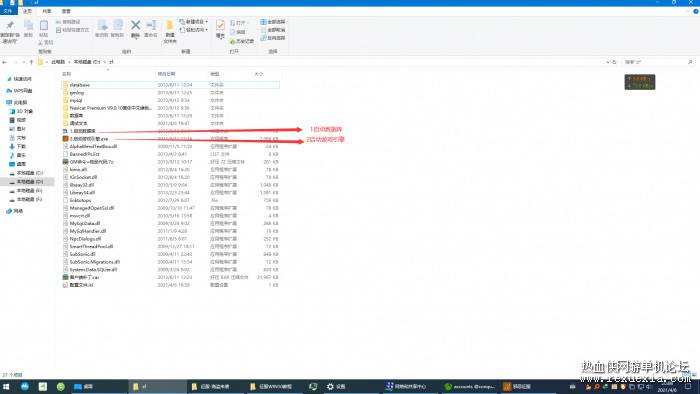Click the Size column header
The height and width of the screenshot is (394, 700).
pos(258,74)
